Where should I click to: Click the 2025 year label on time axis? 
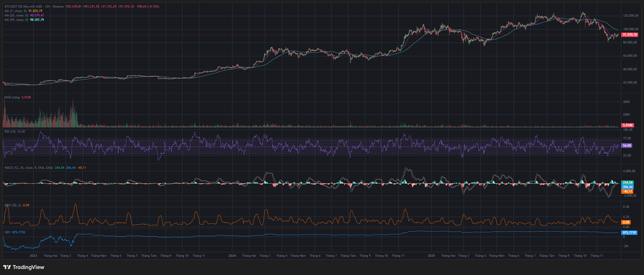click(x=432, y=256)
